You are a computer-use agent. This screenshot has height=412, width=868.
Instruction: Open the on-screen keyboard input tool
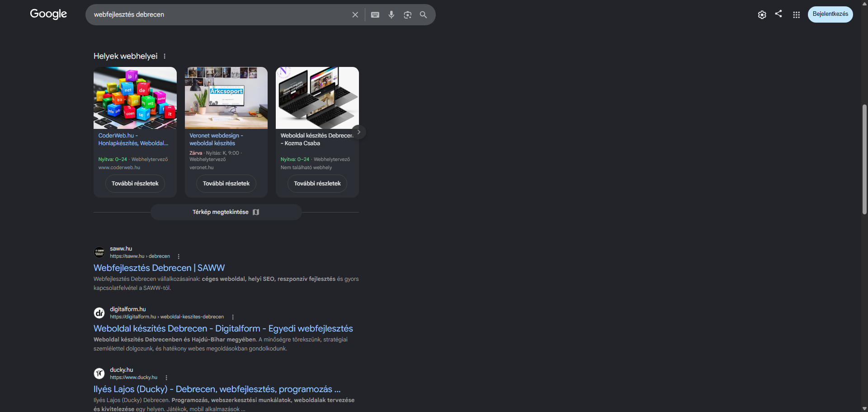tap(375, 14)
